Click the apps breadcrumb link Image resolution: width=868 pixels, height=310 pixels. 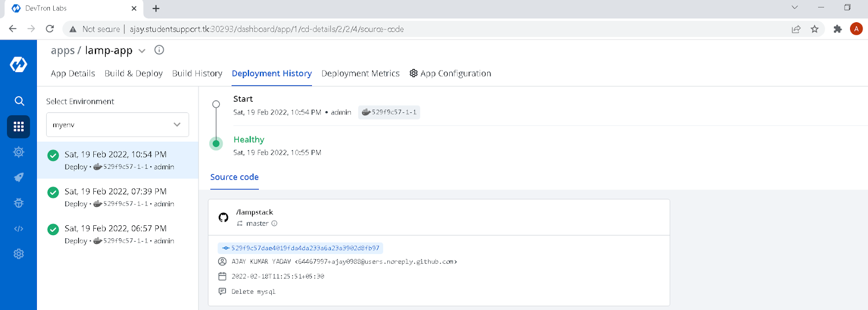(63, 50)
